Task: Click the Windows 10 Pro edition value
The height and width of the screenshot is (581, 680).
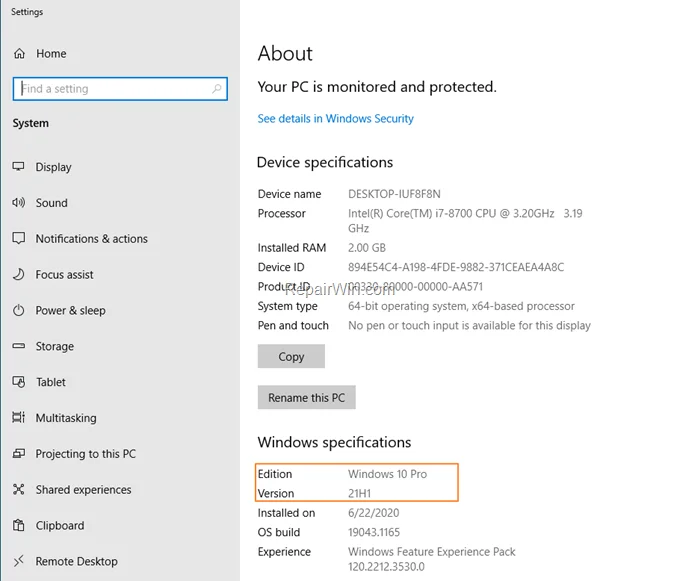Action: pos(387,474)
